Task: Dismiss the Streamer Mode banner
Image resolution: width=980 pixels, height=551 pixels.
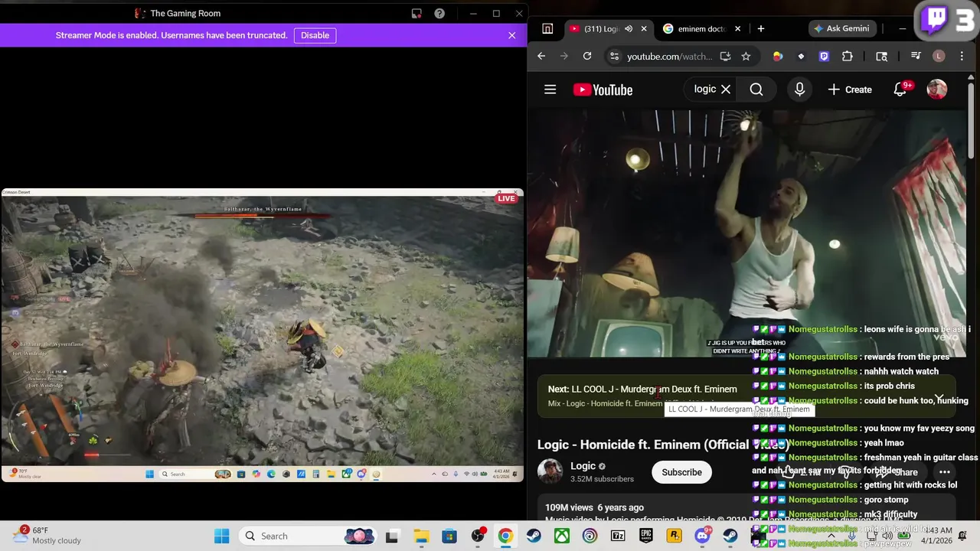Action: point(511,35)
